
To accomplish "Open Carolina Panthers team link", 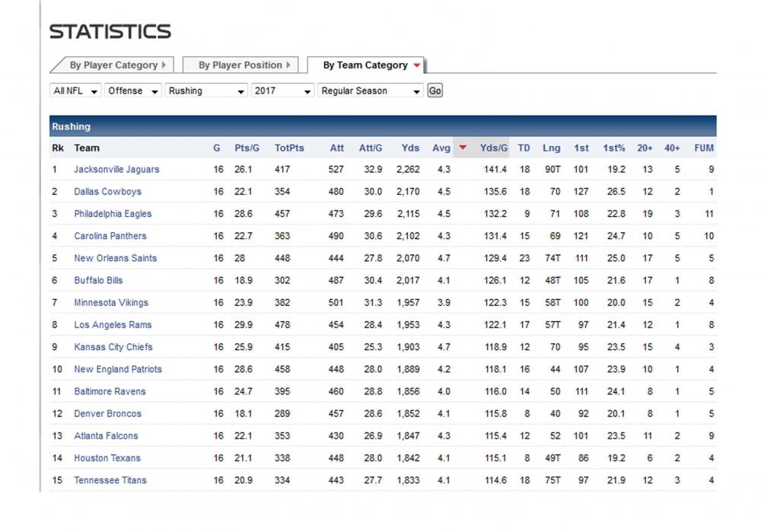I will tap(110, 236).
